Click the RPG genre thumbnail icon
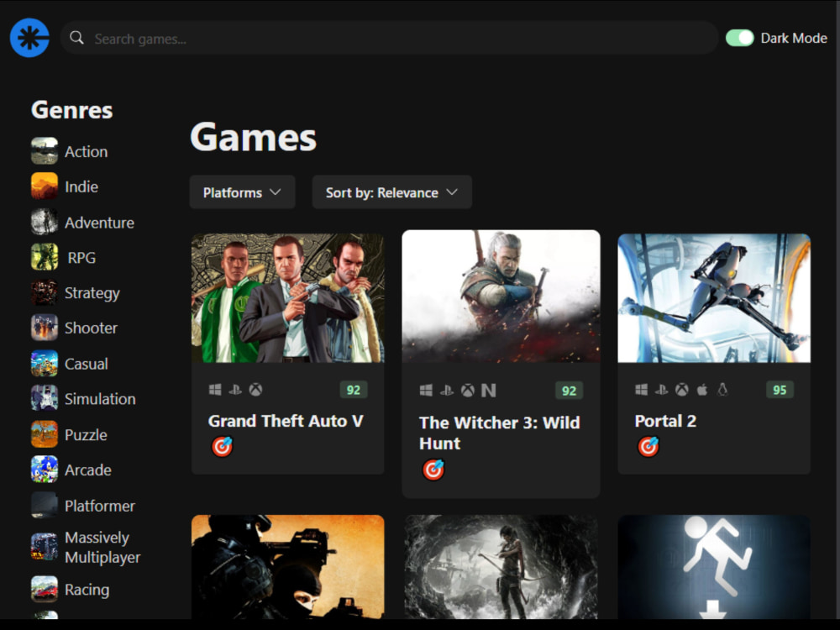Viewport: 840px width, 630px height. click(x=45, y=257)
